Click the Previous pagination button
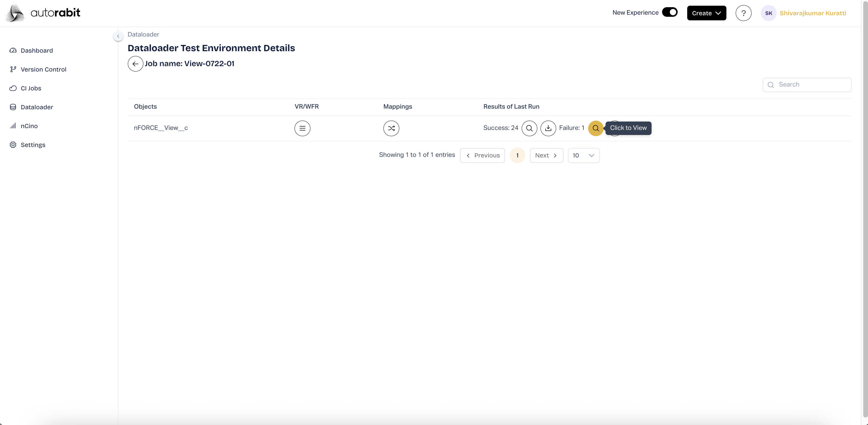Image resolution: width=868 pixels, height=425 pixels. [x=482, y=155]
